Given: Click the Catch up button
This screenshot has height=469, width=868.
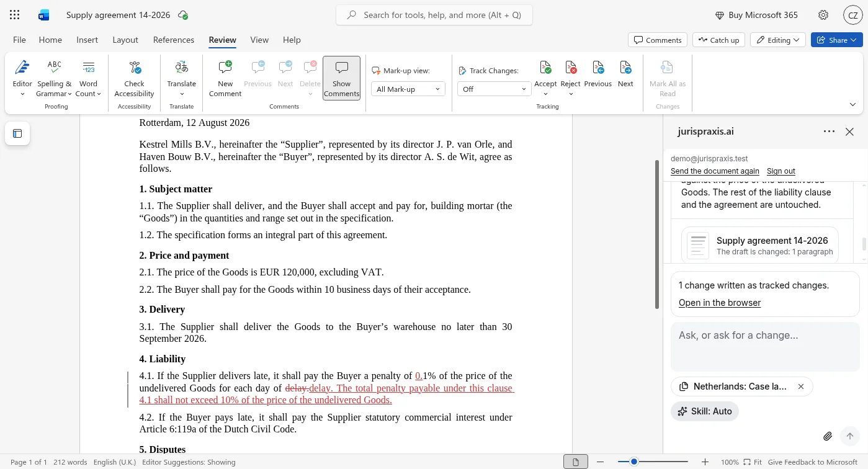Looking at the screenshot, I should point(718,40).
